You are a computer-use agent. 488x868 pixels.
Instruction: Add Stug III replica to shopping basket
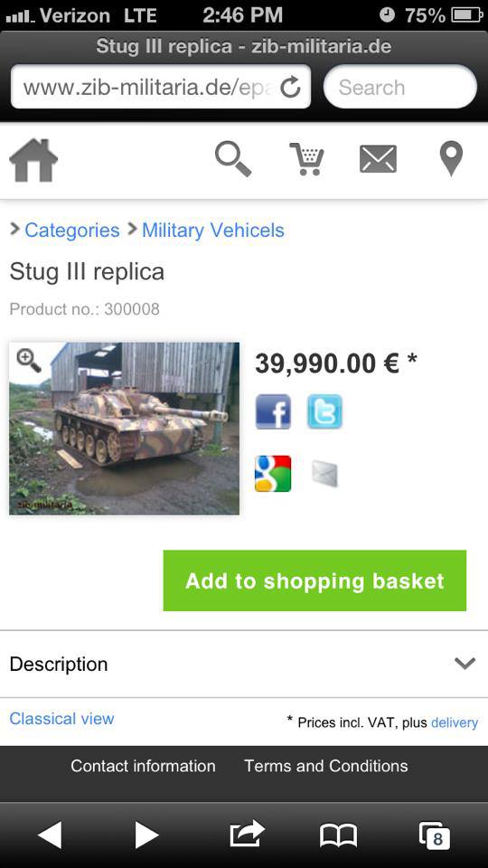click(314, 580)
